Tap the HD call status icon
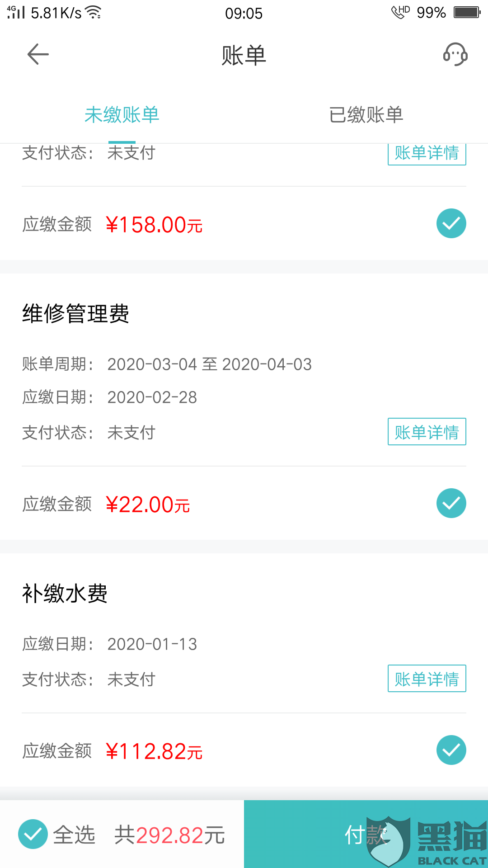The height and width of the screenshot is (868, 488). 400,12
